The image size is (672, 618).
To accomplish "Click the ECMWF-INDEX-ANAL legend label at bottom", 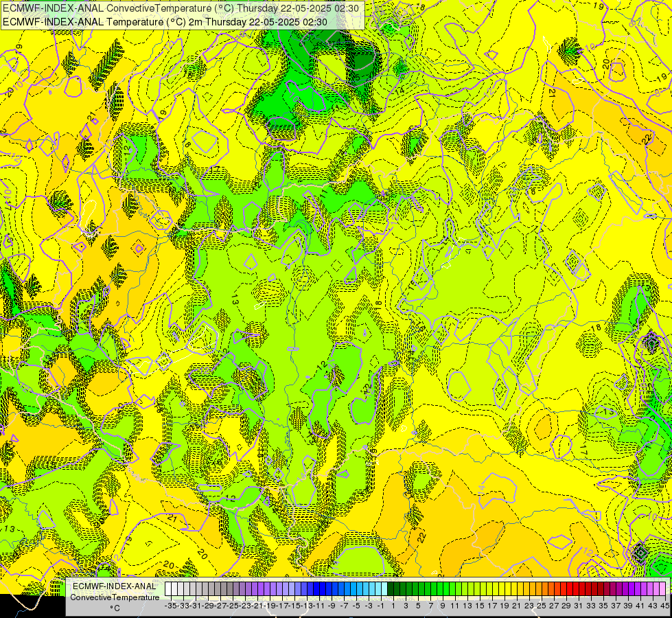I will 115,586.
